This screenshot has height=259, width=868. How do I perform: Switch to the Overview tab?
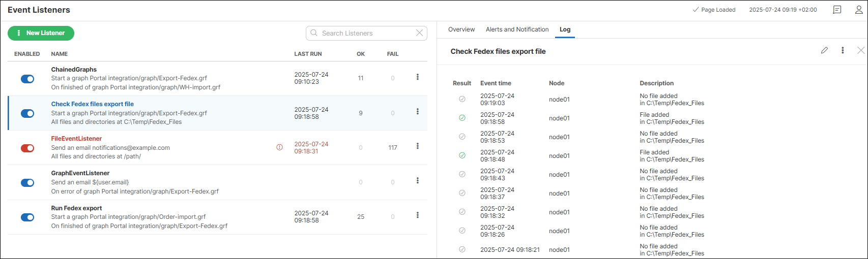tap(461, 29)
